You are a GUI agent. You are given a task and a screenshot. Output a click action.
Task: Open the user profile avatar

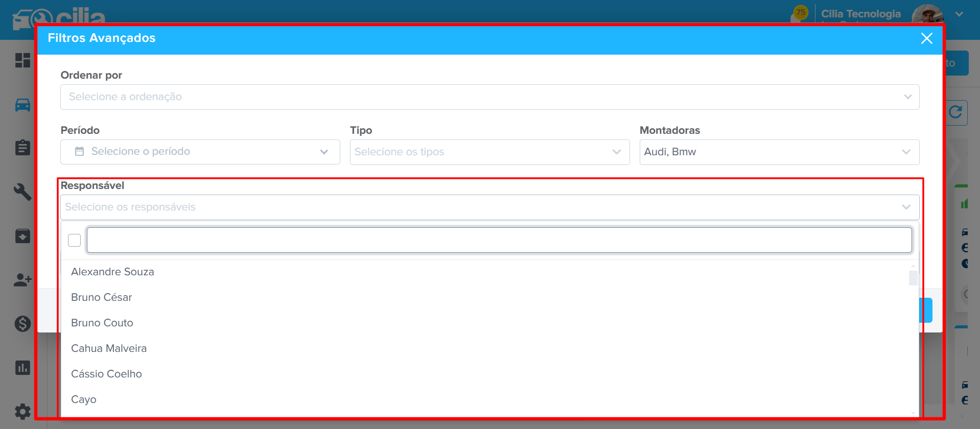927,14
